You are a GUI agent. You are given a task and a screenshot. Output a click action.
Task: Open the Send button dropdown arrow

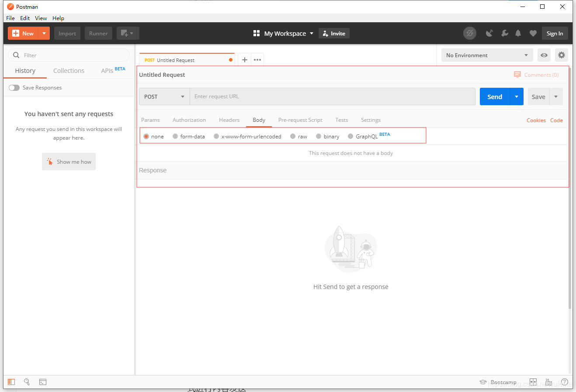[x=517, y=96]
